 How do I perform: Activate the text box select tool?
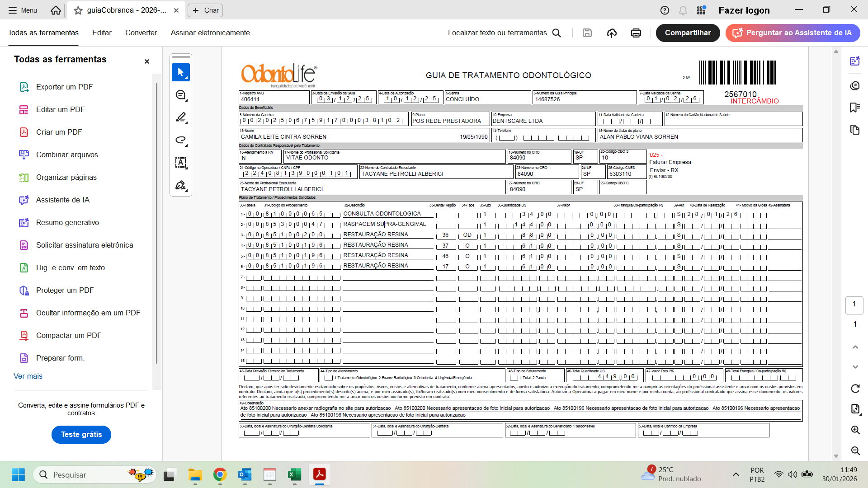click(181, 163)
